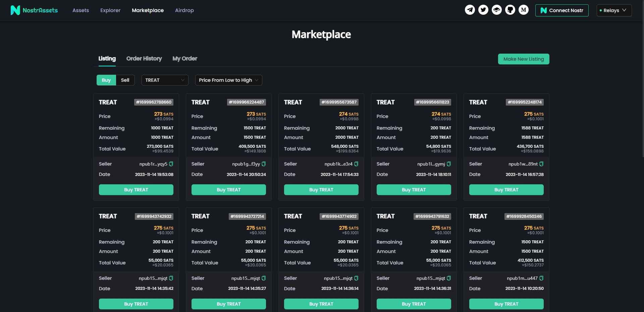Viewport: 644px width, 312px height.
Task: Select the Buy listing filter
Action: [x=106, y=80]
